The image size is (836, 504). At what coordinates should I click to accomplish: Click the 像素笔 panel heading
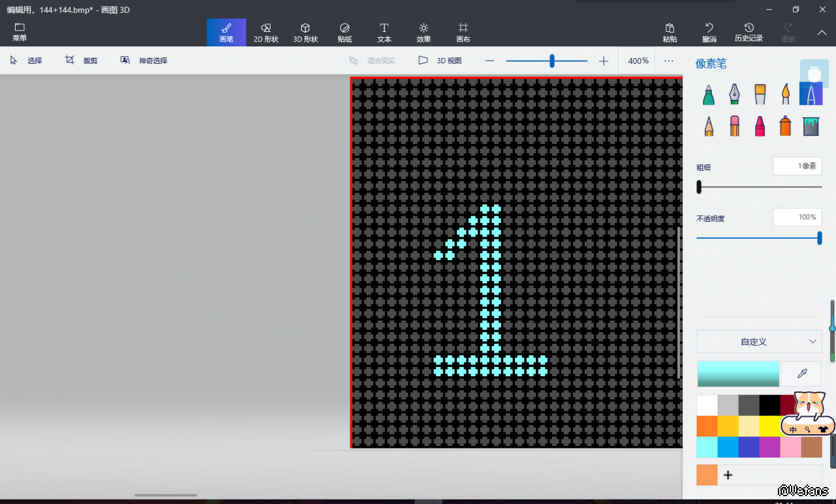711,64
